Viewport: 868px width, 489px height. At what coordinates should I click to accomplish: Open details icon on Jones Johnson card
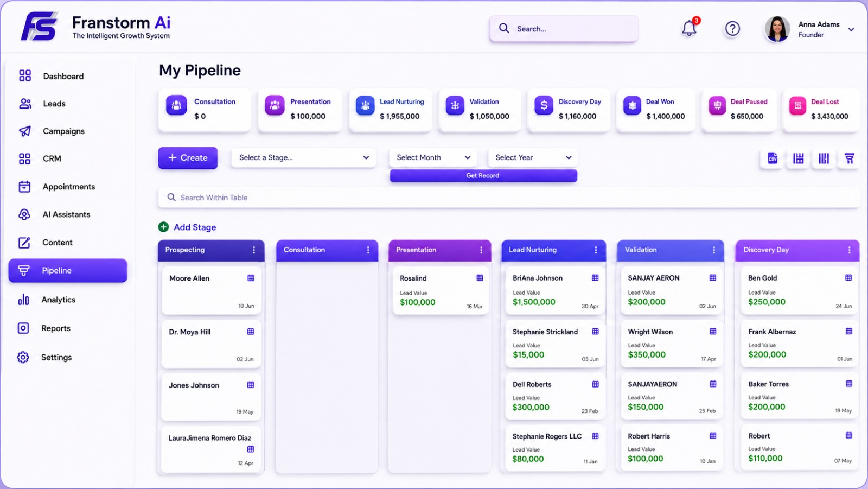pyautogui.click(x=251, y=385)
